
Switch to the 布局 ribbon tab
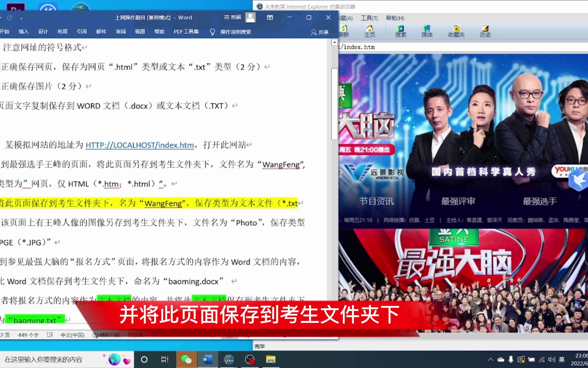(x=62, y=31)
